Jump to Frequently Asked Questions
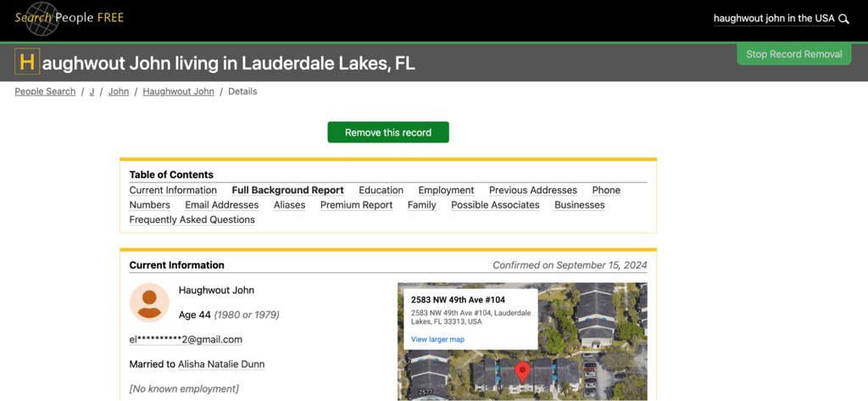The height and width of the screenshot is (401, 868). pyautogui.click(x=192, y=220)
